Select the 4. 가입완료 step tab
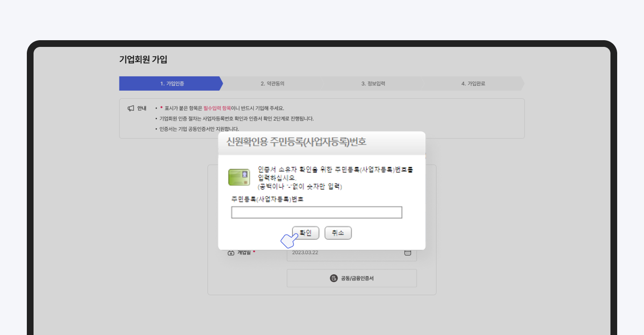The width and height of the screenshot is (644, 335). tap(473, 84)
